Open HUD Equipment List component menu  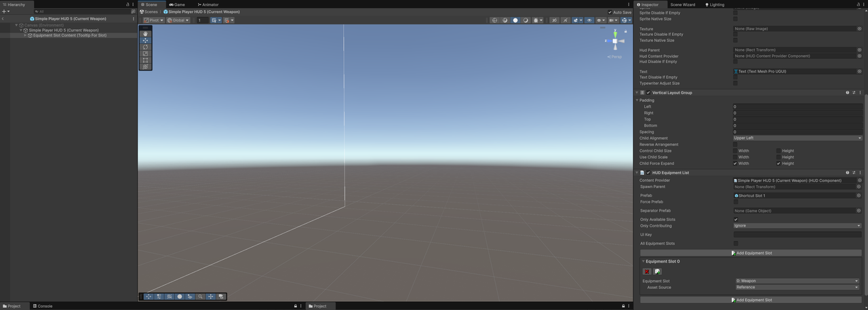[x=861, y=172]
